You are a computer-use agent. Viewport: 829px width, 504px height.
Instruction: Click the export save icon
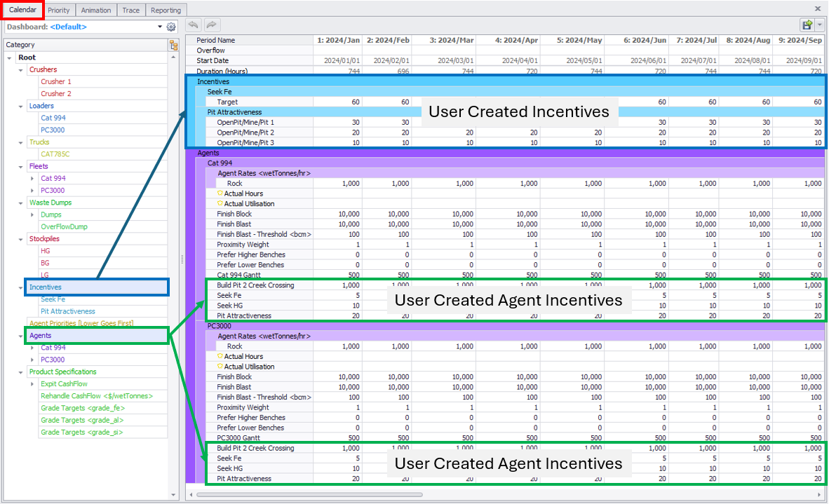point(807,25)
